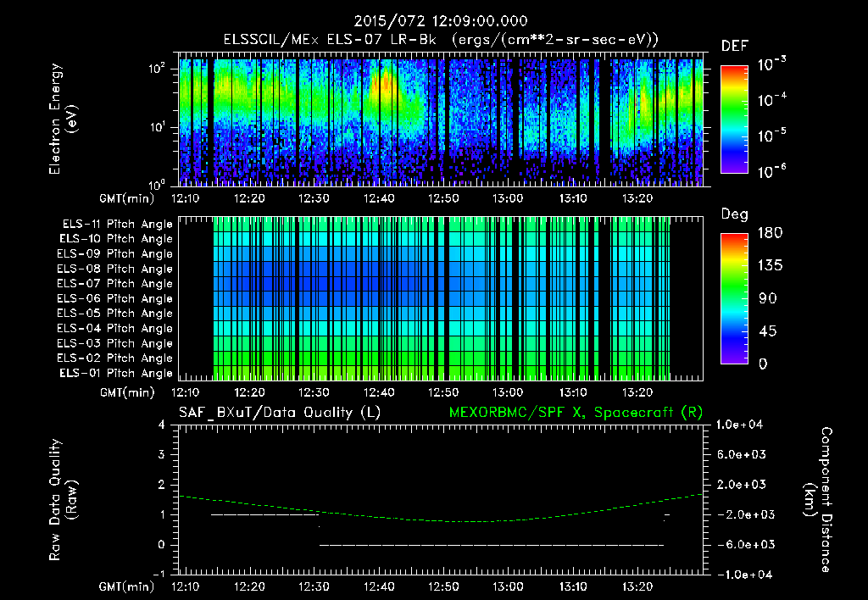This screenshot has width=868, height=600.
Task: Click the timestamp title 2015/072 12:09:00.000
Action: pyautogui.click(x=441, y=21)
